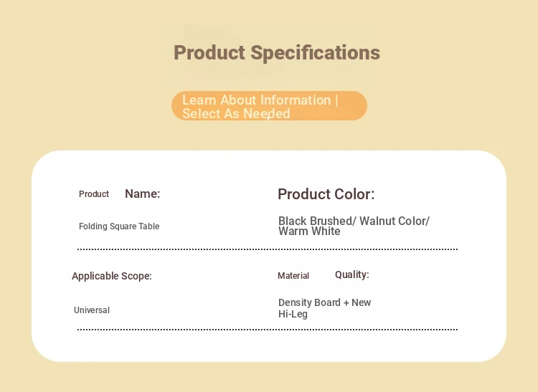Image resolution: width=538 pixels, height=392 pixels.
Task: Click the lower dotted divider line
Action: 268,330
